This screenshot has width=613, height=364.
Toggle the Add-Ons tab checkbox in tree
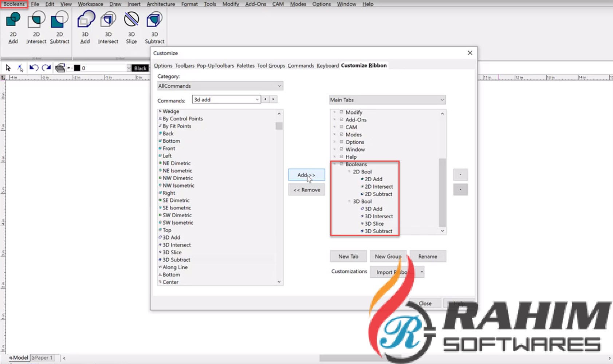(x=341, y=119)
